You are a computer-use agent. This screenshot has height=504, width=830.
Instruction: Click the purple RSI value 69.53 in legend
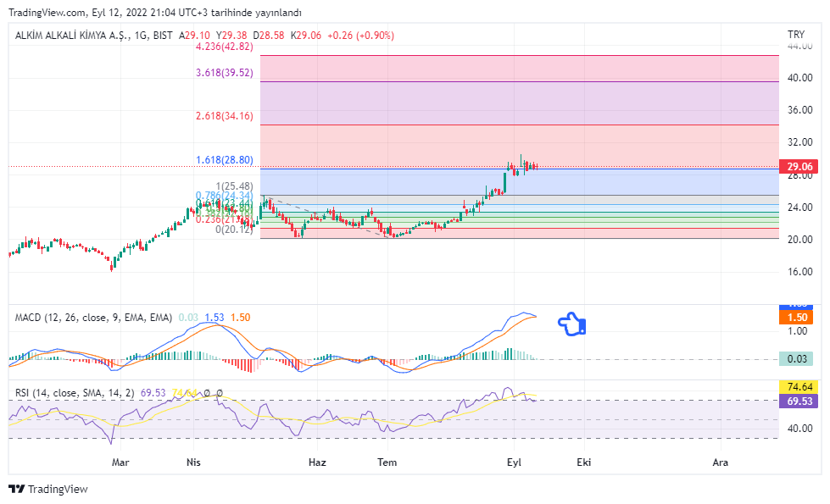(153, 393)
